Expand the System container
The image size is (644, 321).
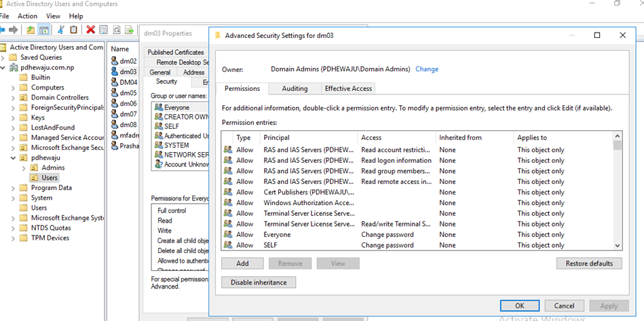click(13, 198)
